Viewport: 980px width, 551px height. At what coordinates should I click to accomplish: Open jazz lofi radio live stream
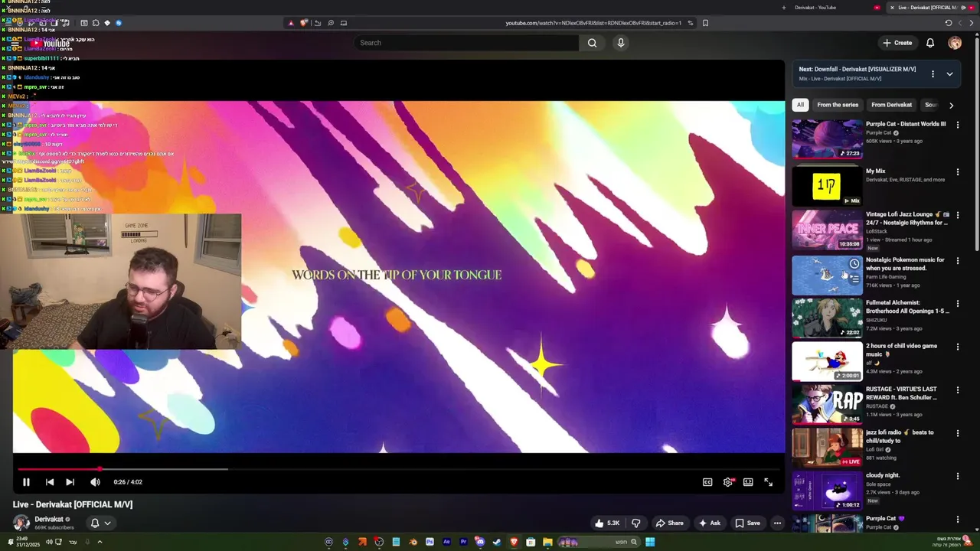point(827,448)
